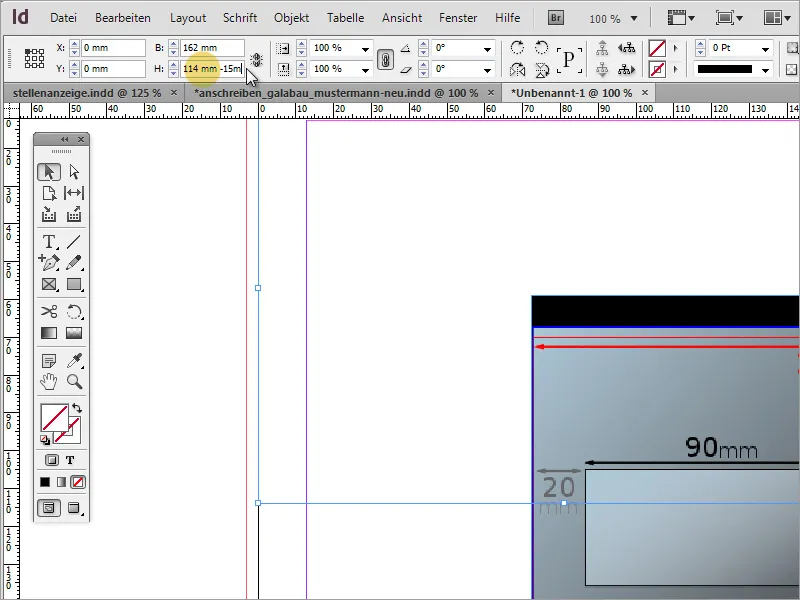Screen dimensions: 800x600
Task: Select the Content Placer tool
Action: pos(74,214)
